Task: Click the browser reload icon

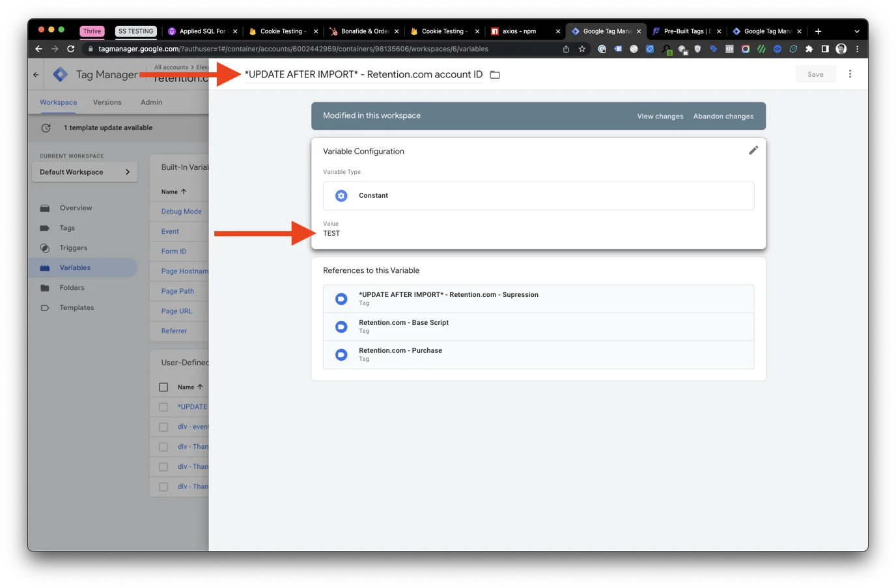Action: coord(71,49)
